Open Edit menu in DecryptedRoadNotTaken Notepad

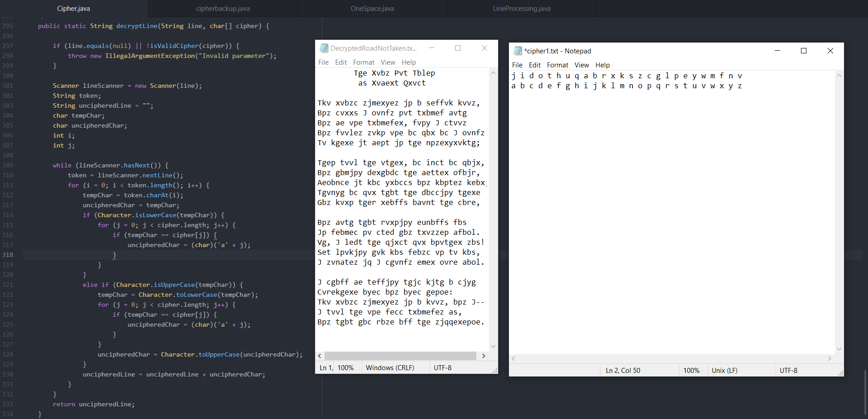tap(341, 62)
